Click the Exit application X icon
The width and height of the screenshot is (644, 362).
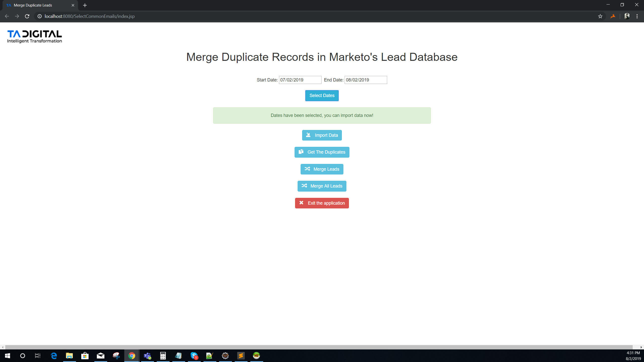(302, 203)
